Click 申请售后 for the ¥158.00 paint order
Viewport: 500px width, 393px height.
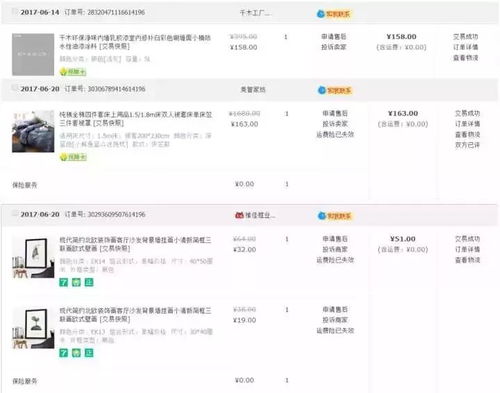coord(334,37)
